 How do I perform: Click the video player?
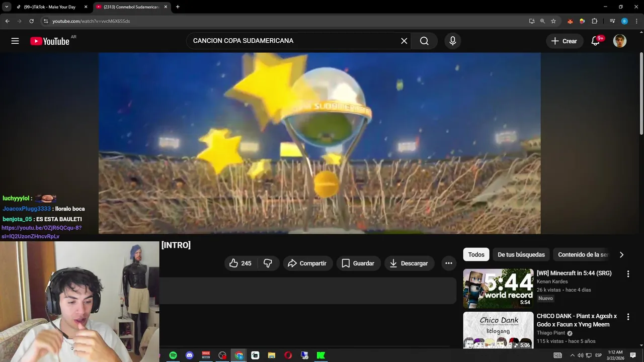319,143
